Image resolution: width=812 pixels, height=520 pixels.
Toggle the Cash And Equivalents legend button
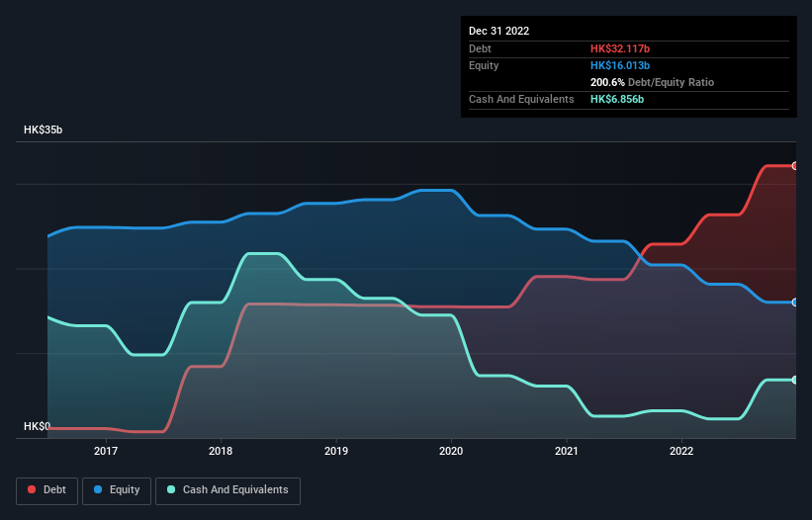point(227,490)
